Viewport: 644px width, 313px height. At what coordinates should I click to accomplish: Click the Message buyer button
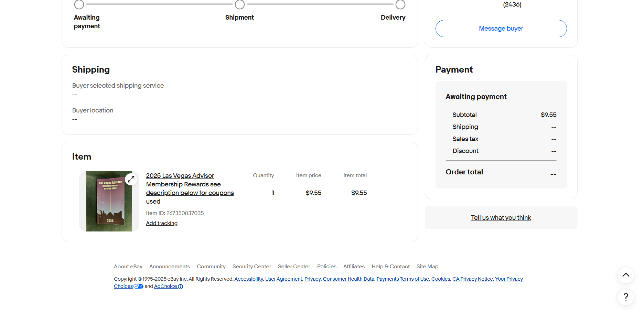[501, 29]
